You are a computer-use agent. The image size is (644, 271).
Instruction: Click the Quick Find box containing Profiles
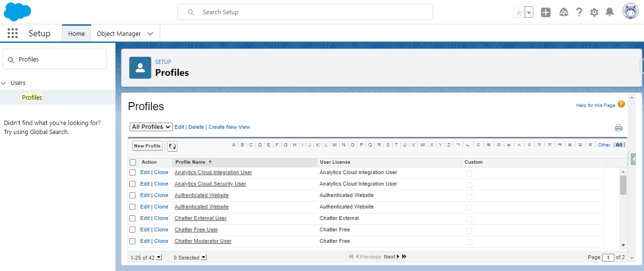tap(55, 59)
